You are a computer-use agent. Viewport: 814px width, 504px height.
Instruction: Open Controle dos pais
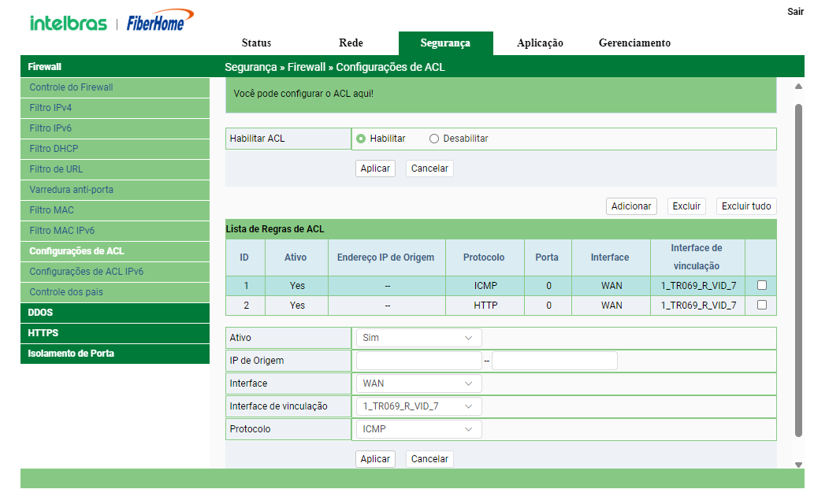(x=115, y=292)
